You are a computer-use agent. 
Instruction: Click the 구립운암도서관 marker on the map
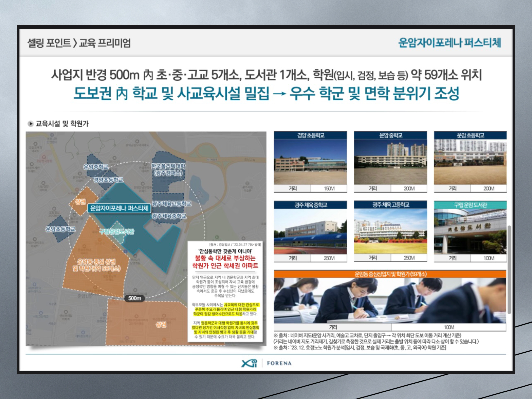(117, 232)
